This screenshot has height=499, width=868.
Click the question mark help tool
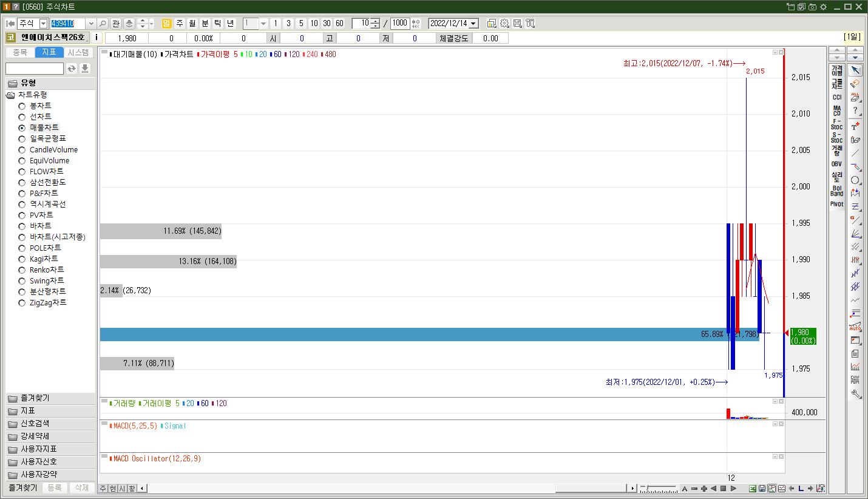tap(855, 110)
